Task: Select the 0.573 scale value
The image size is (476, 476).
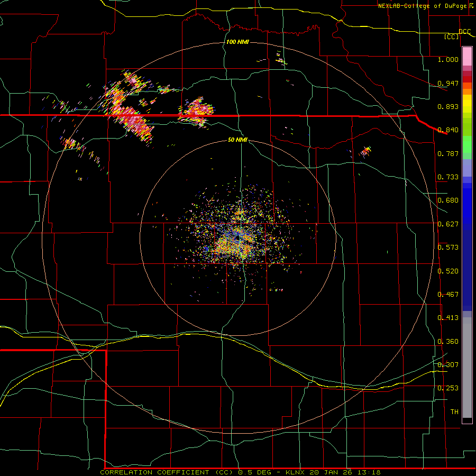Action: coord(448,248)
